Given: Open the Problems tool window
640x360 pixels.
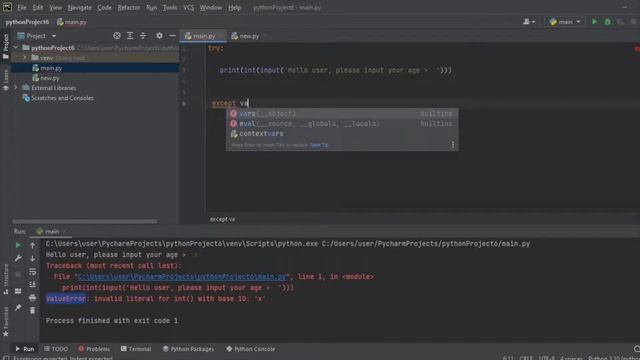Looking at the screenshot, I should (94, 349).
